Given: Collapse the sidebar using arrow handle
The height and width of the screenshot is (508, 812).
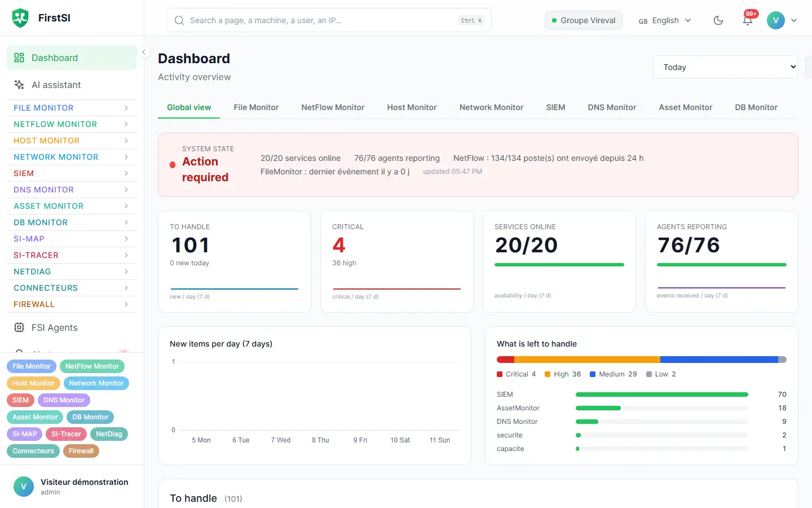Looking at the screenshot, I should (144, 52).
